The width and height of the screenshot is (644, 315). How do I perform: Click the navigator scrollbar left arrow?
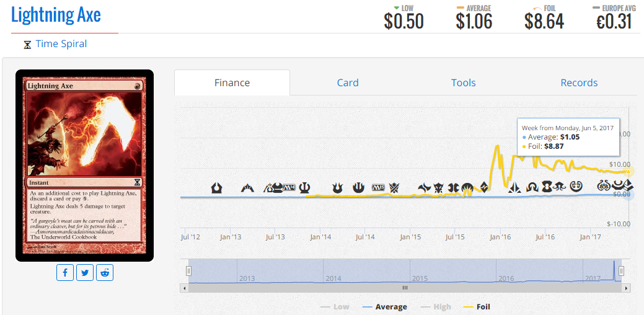(184, 288)
